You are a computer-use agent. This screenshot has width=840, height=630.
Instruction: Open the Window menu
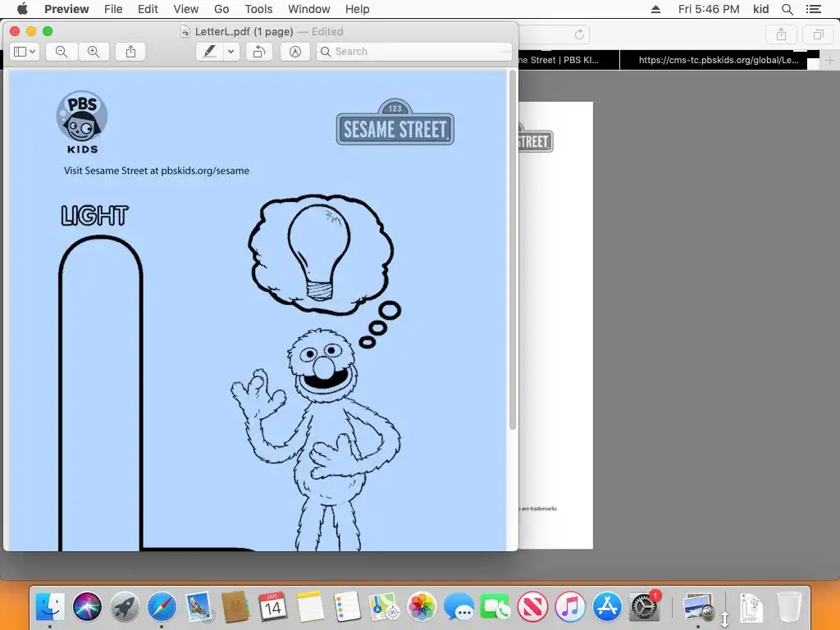(x=309, y=9)
